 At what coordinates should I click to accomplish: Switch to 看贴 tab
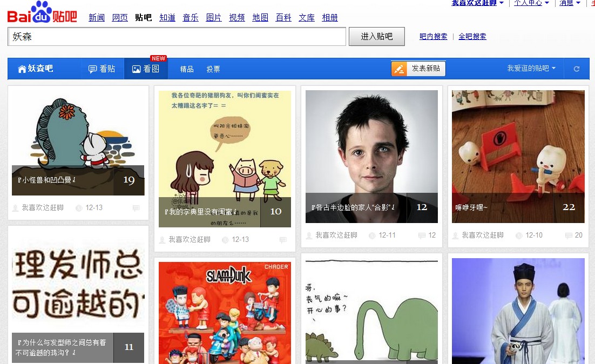click(102, 69)
